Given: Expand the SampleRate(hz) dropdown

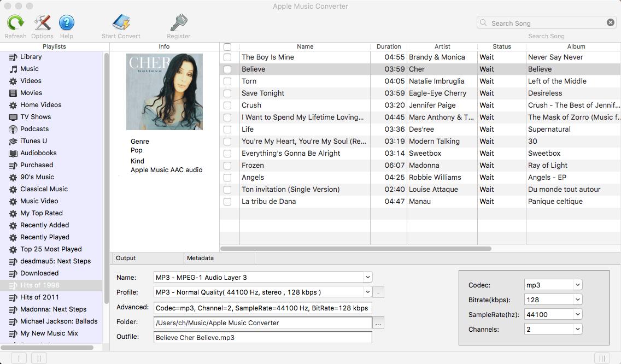Looking at the screenshot, I should click(x=553, y=314).
